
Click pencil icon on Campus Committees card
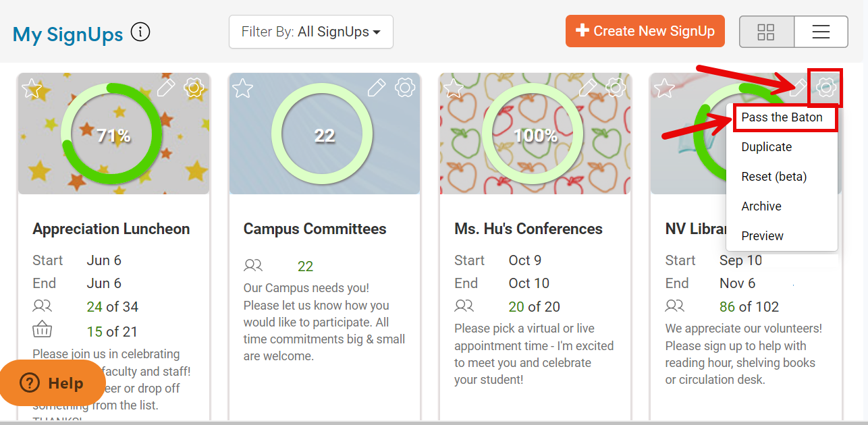point(377,87)
